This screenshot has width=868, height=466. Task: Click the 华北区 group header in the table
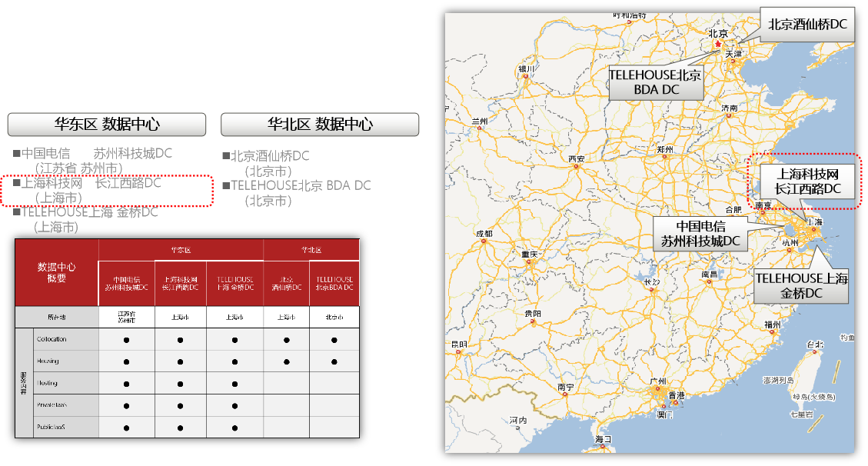point(311,250)
